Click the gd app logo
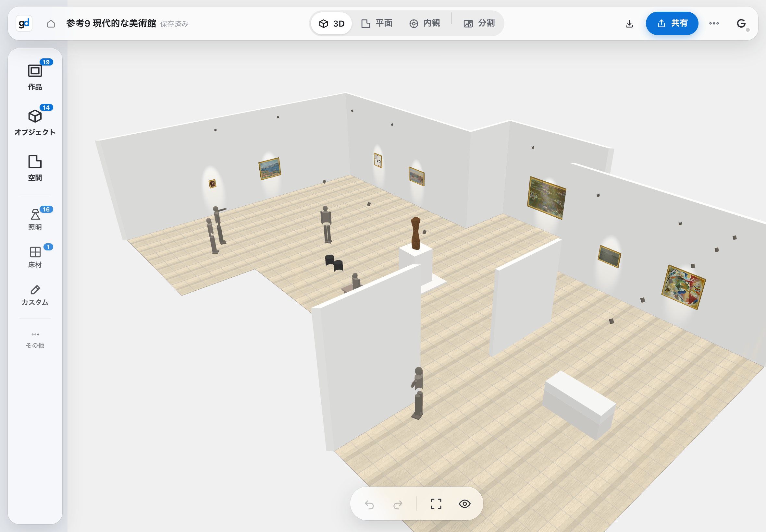The width and height of the screenshot is (766, 532). 24,23
